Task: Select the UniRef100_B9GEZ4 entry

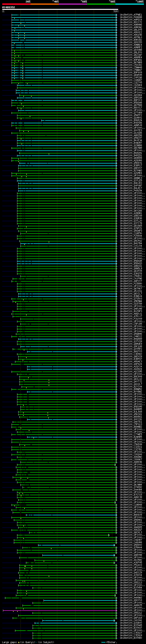Action: pyautogui.click(x=131, y=120)
